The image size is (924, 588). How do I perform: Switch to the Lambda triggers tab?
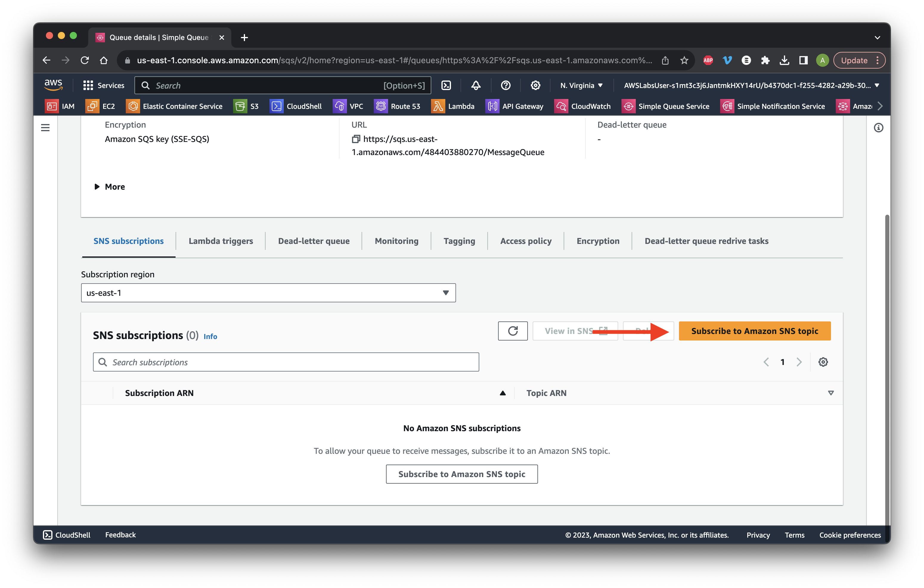pos(221,241)
